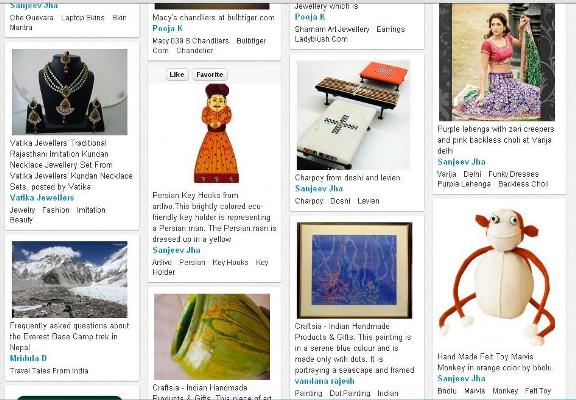Select Travel Tales From India tag
Viewport: 576px width, 400px height.
(x=49, y=371)
